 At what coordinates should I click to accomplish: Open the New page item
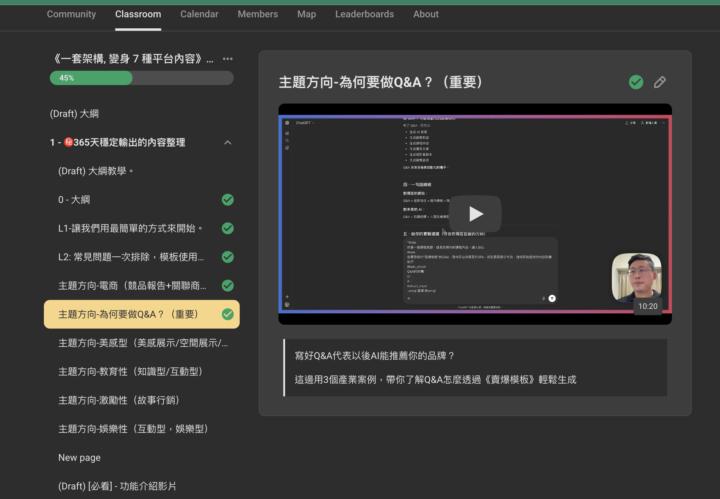79,458
